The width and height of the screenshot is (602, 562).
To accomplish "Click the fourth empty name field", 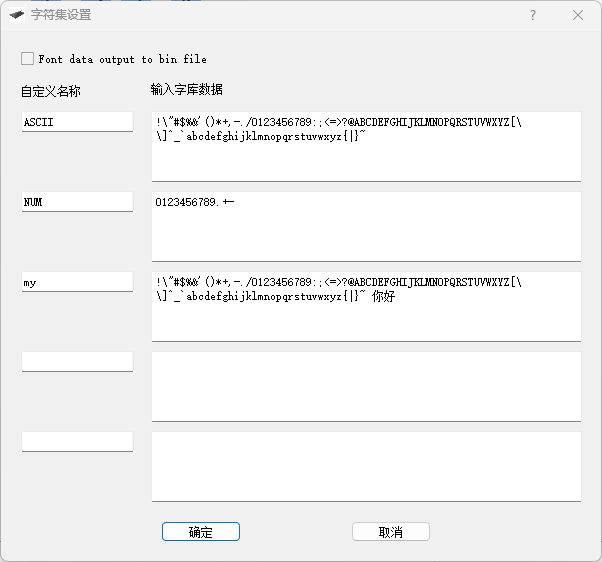I will tap(77, 362).
